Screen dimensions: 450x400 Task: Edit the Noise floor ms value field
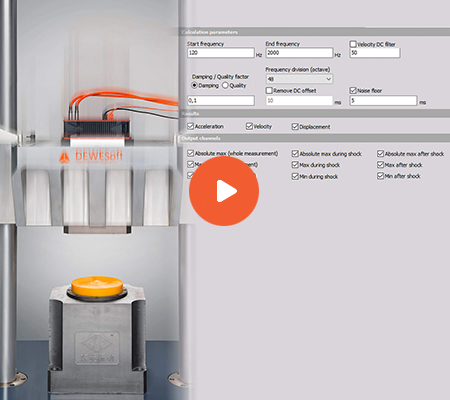[383, 100]
